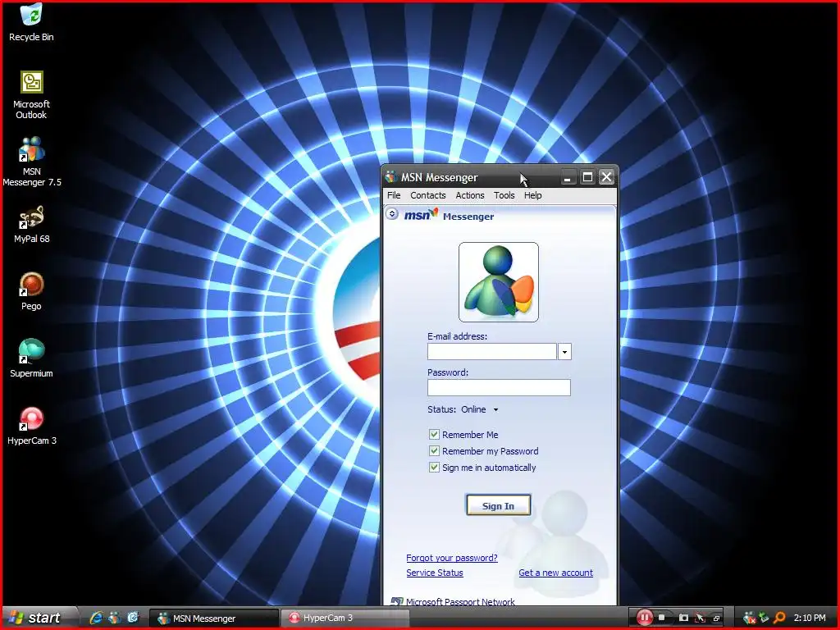The image size is (840, 630).
Task: Open the Actions menu
Action: click(470, 195)
